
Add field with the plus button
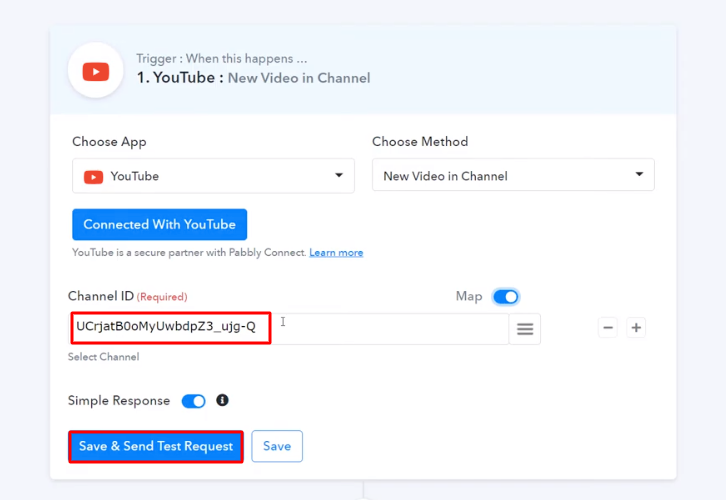point(636,328)
